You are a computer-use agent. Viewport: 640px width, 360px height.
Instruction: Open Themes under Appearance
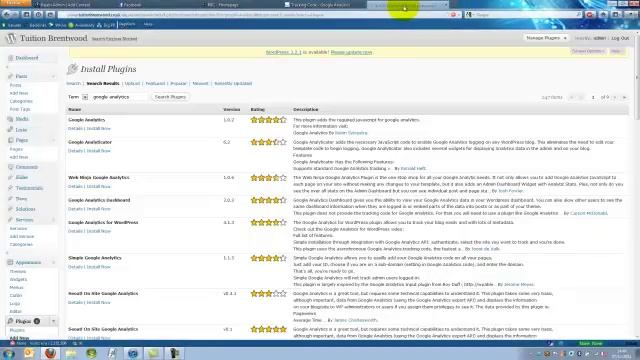(x=18, y=271)
